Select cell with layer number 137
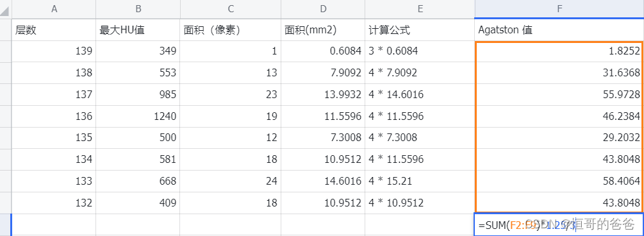 54,95
